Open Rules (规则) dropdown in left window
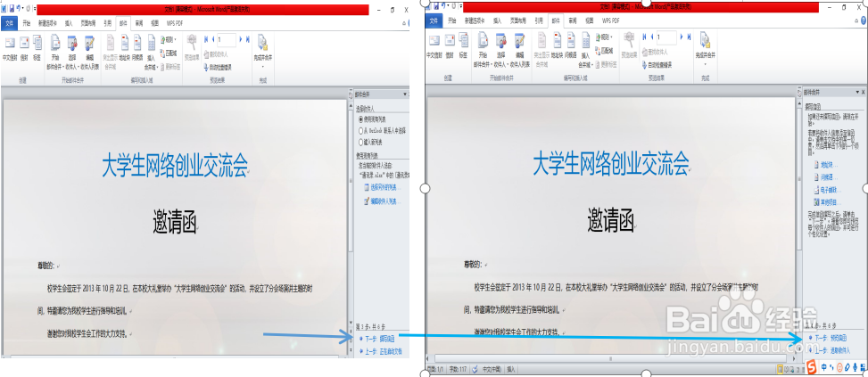868x377 pixels. 169,39
